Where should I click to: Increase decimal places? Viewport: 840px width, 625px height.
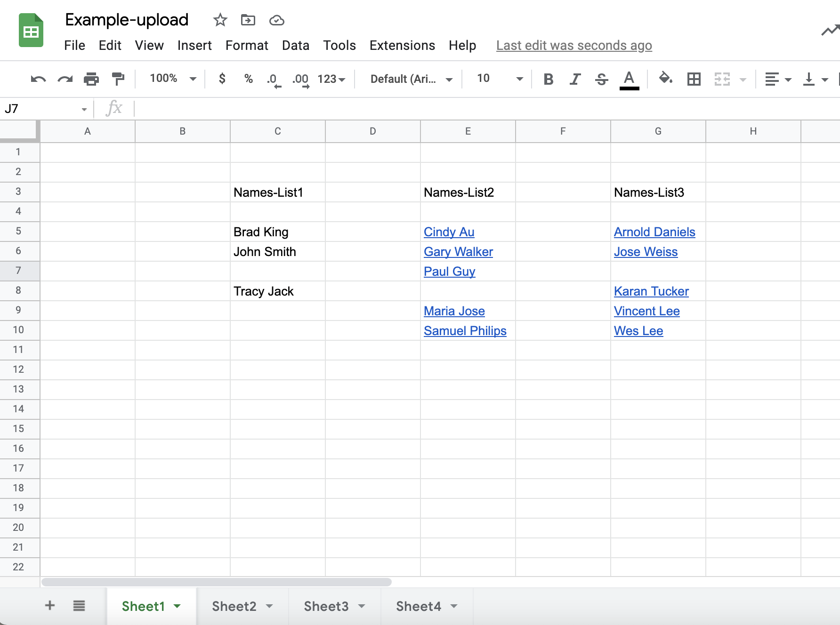point(300,80)
